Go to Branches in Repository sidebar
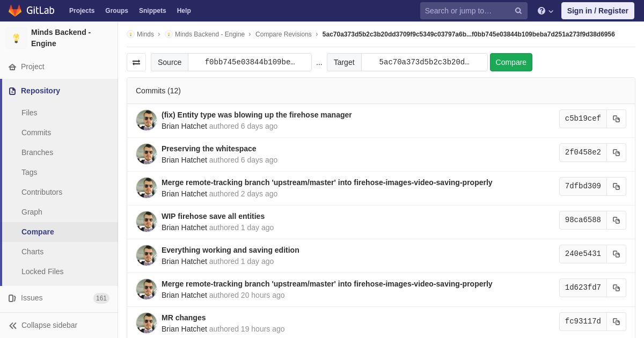The image size is (644, 338). [37, 152]
